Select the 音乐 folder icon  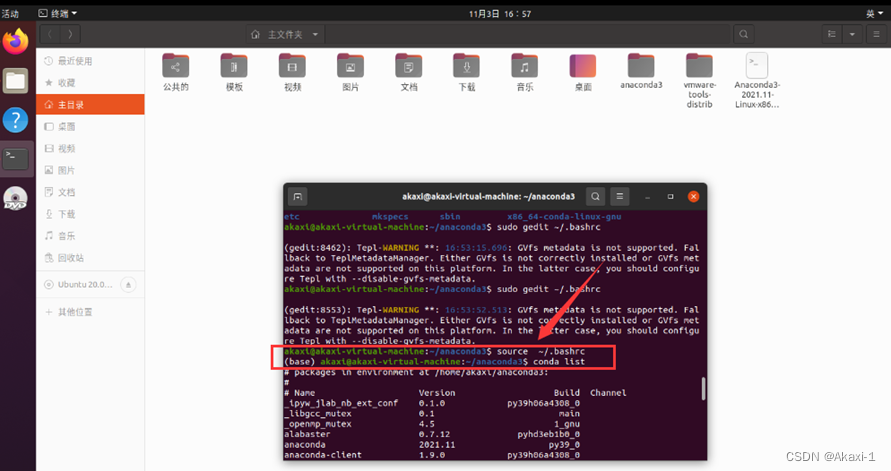click(524, 72)
